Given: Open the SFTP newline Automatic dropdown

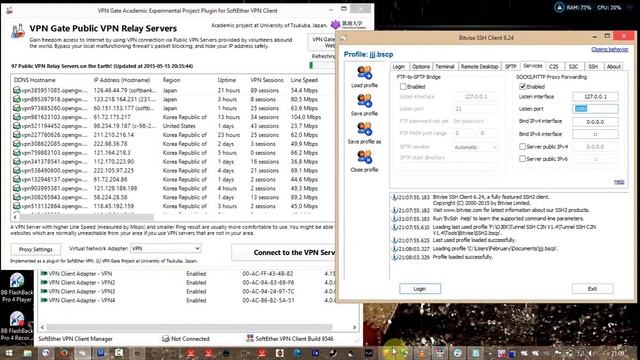Looking at the screenshot, I should click(x=476, y=147).
